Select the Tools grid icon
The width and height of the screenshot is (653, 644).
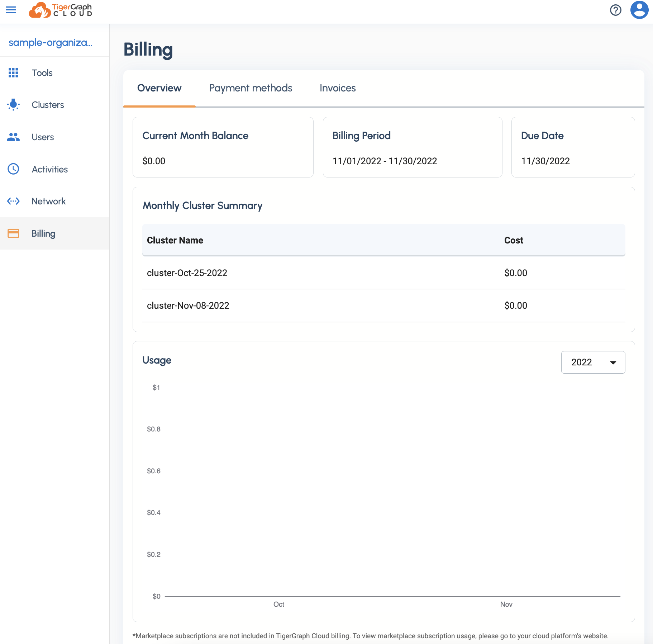(13, 73)
